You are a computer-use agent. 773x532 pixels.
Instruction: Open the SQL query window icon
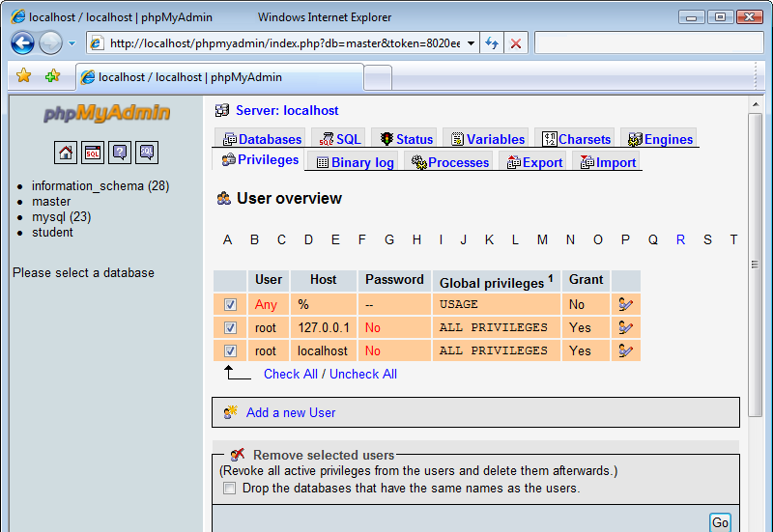[x=93, y=153]
